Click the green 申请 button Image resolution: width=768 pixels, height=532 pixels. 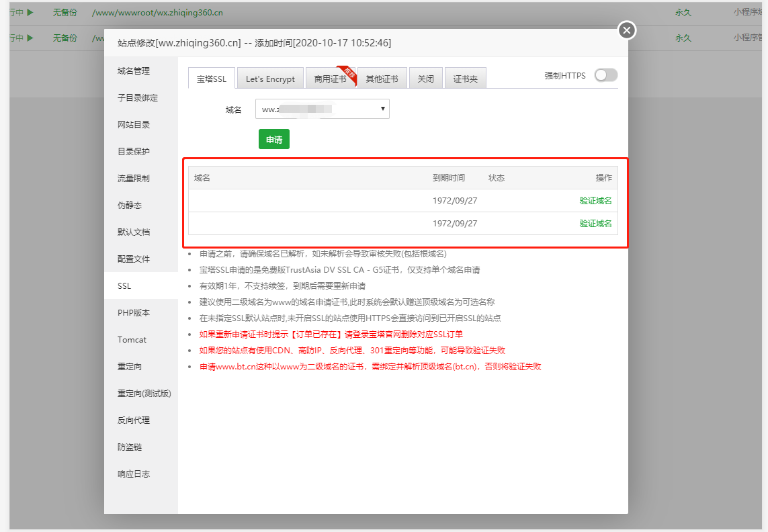coord(273,140)
